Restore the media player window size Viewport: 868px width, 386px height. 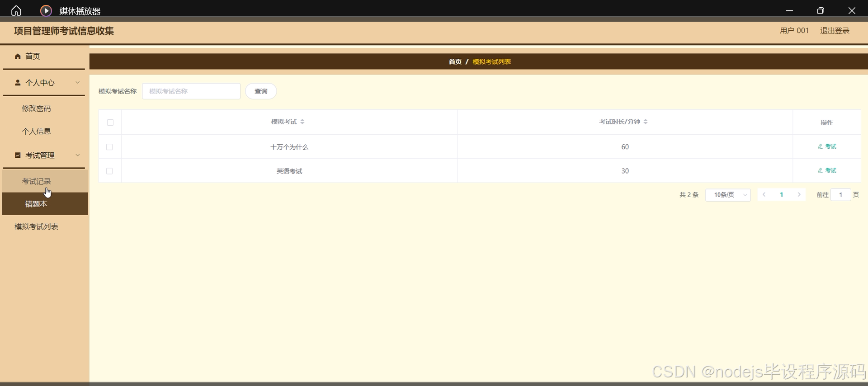pyautogui.click(x=821, y=10)
